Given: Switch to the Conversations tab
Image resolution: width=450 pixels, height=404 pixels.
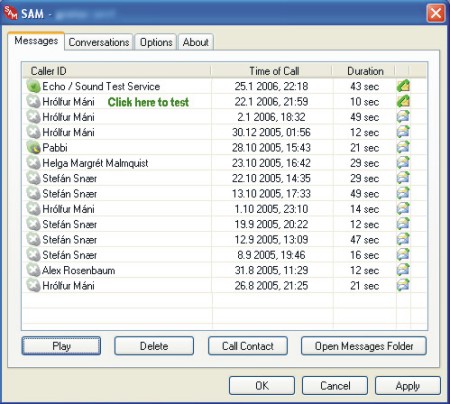Looking at the screenshot, I should coord(99,42).
